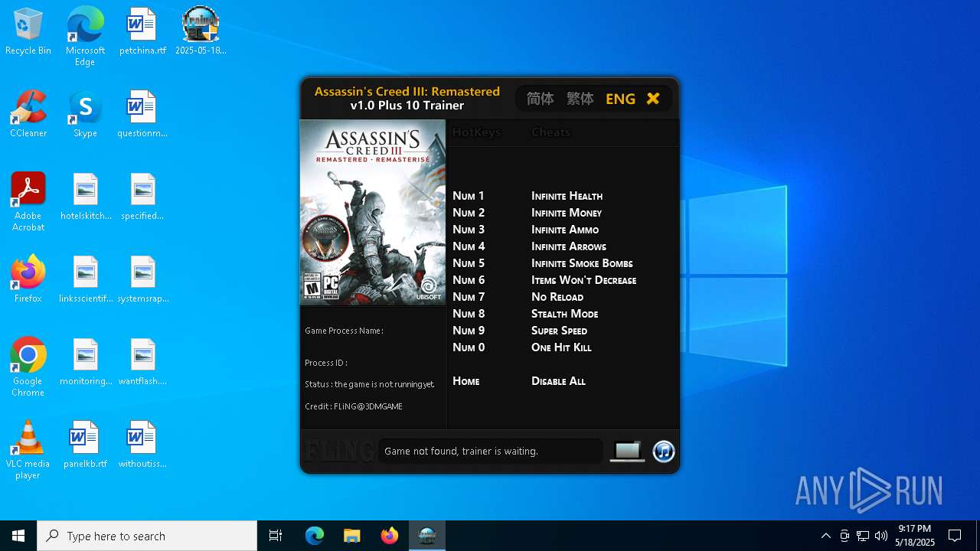
Task: Click the HotKeys column header
Action: pos(476,132)
